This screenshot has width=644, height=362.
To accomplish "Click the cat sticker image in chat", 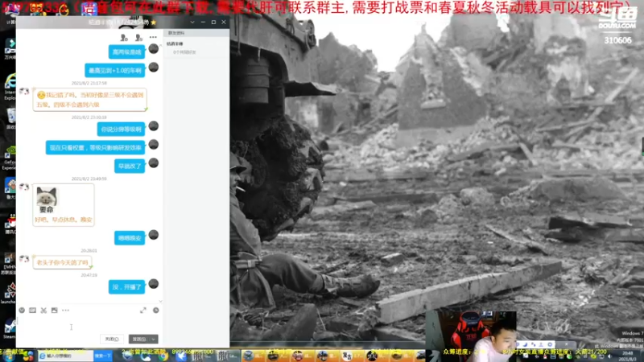I will (47, 200).
